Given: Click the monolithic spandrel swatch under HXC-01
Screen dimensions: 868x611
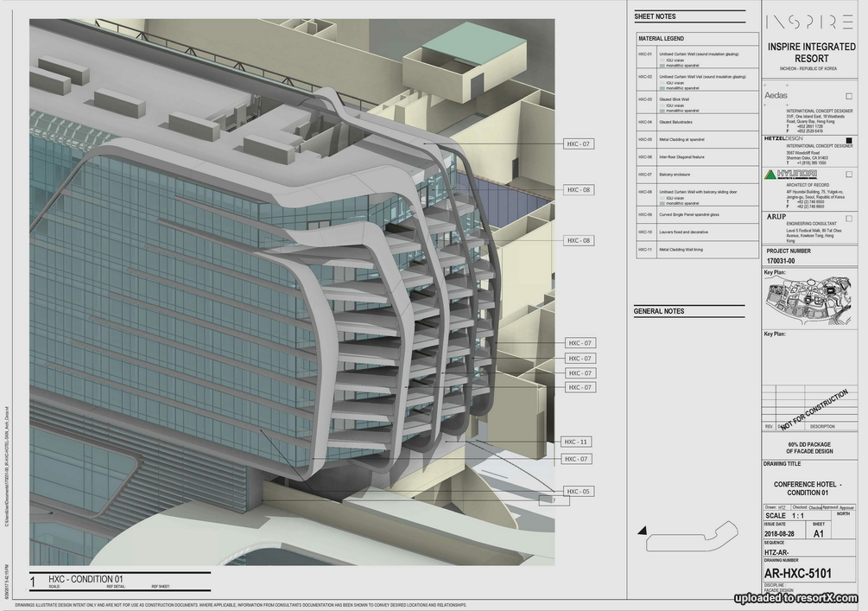Looking at the screenshot, I should 662,66.
